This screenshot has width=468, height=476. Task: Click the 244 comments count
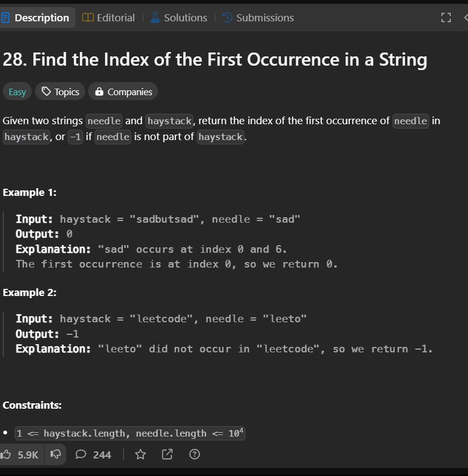(102, 455)
